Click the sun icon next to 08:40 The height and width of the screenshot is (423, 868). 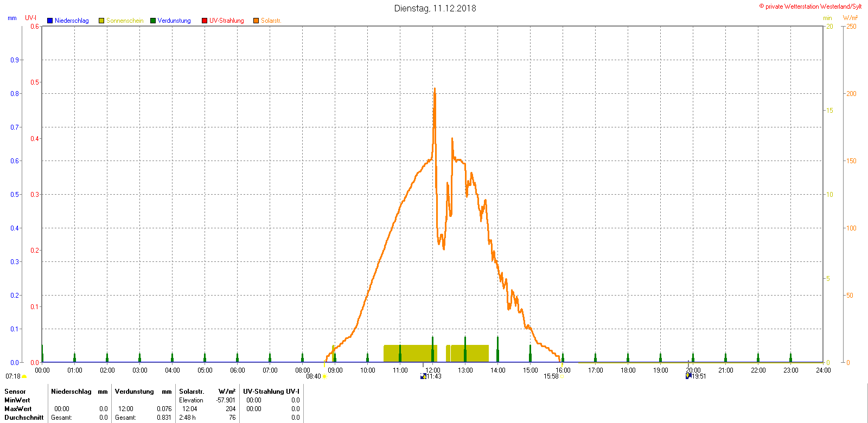click(x=324, y=376)
